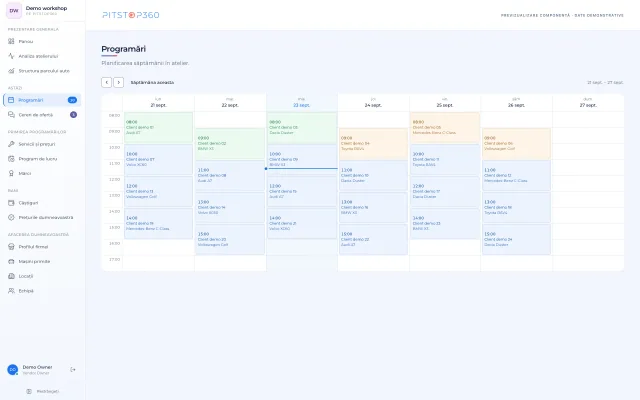The height and width of the screenshot is (400, 640).
Task: Open the 10:00 appointment on 23 sept.
Action: 302,160
